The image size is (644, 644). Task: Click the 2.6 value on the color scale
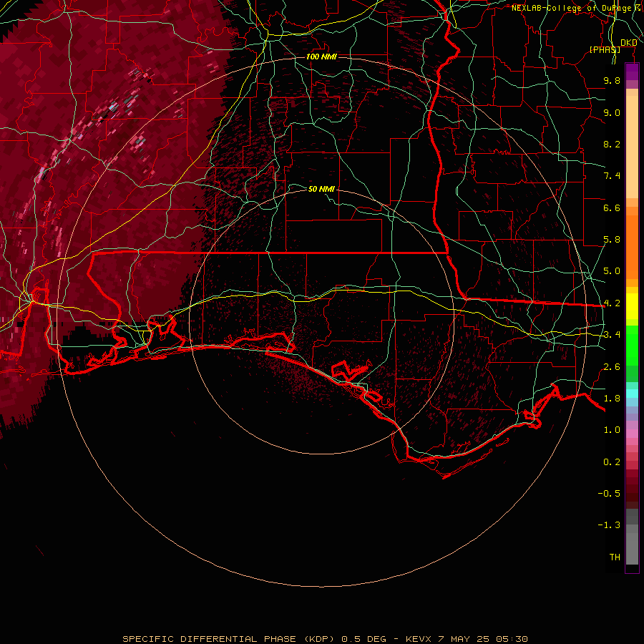(x=612, y=367)
